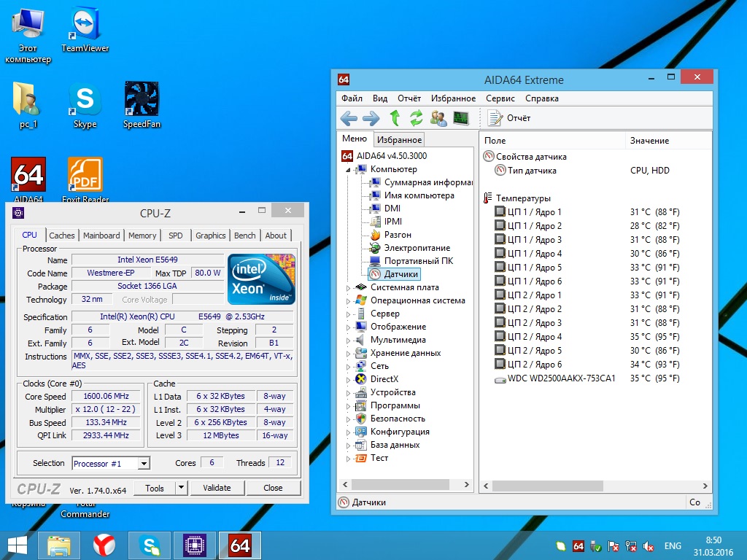Screen dimensions: 747x560
Task: Click the Forward arrow in AIDA64 toolbar
Action: [x=371, y=117]
